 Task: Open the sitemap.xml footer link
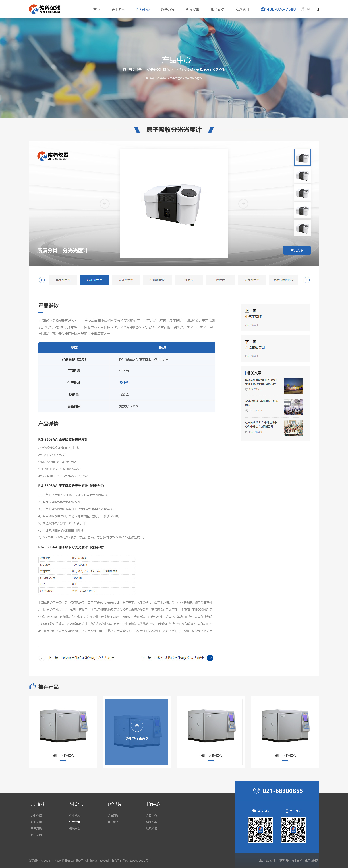pos(267,861)
